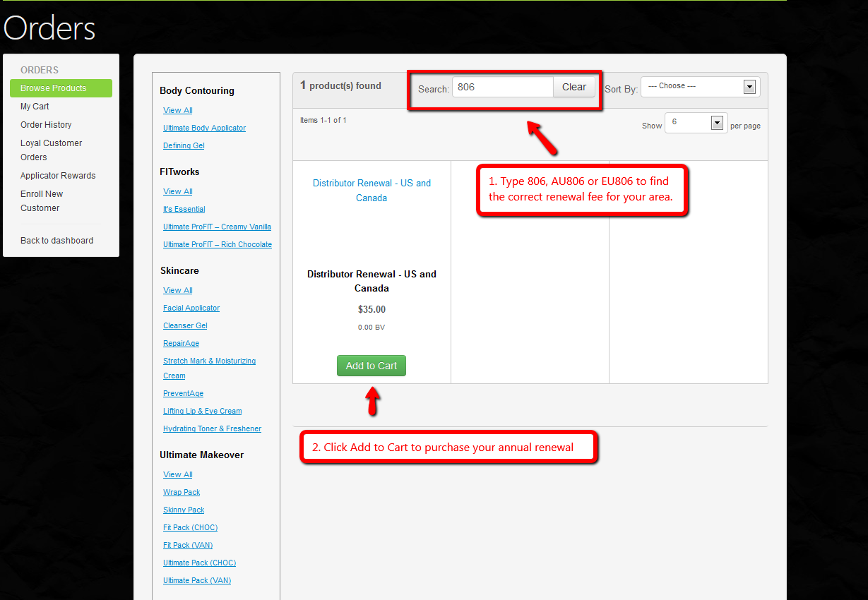Clear the 806 search query

573,87
